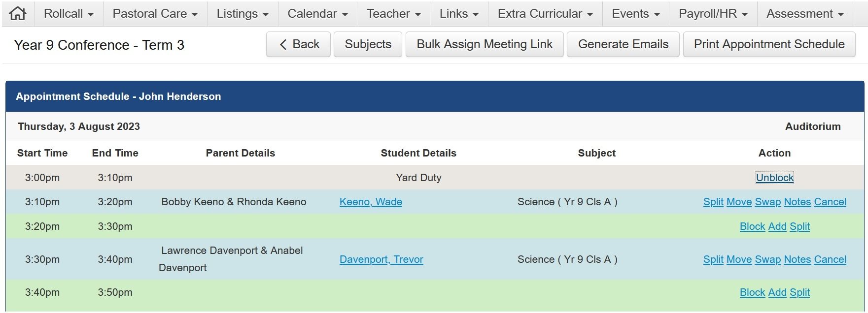Open student link Keeno, Wade

pos(371,202)
